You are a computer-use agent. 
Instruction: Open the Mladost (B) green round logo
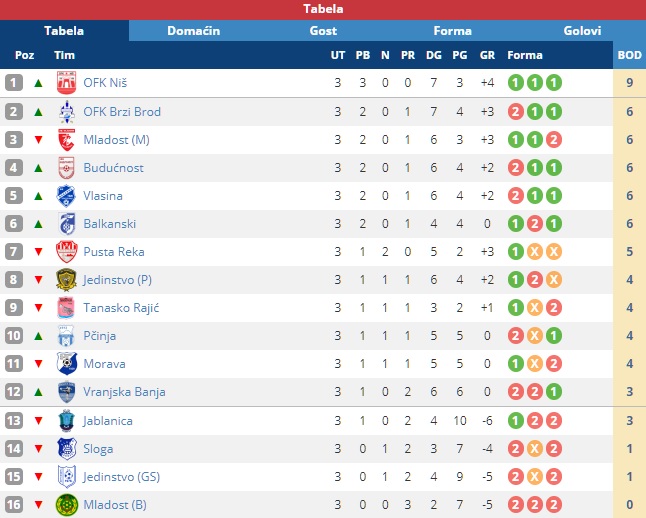click(66, 505)
